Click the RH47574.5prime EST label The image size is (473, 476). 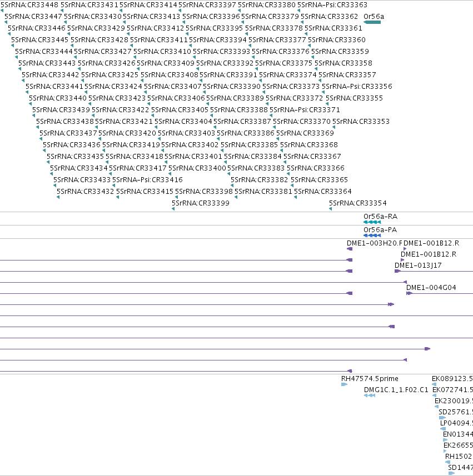pyautogui.click(x=370, y=379)
